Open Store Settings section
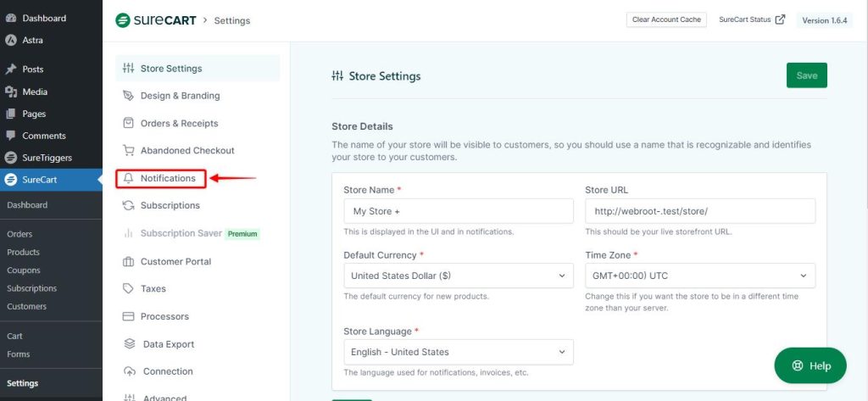Viewport: 868px width, 401px height. pos(198,68)
